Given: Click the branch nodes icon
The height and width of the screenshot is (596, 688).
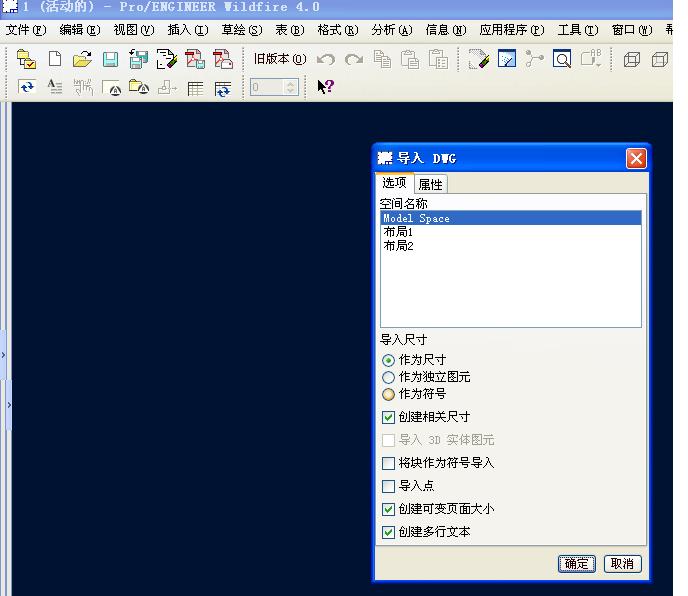Looking at the screenshot, I should click(x=534, y=59).
